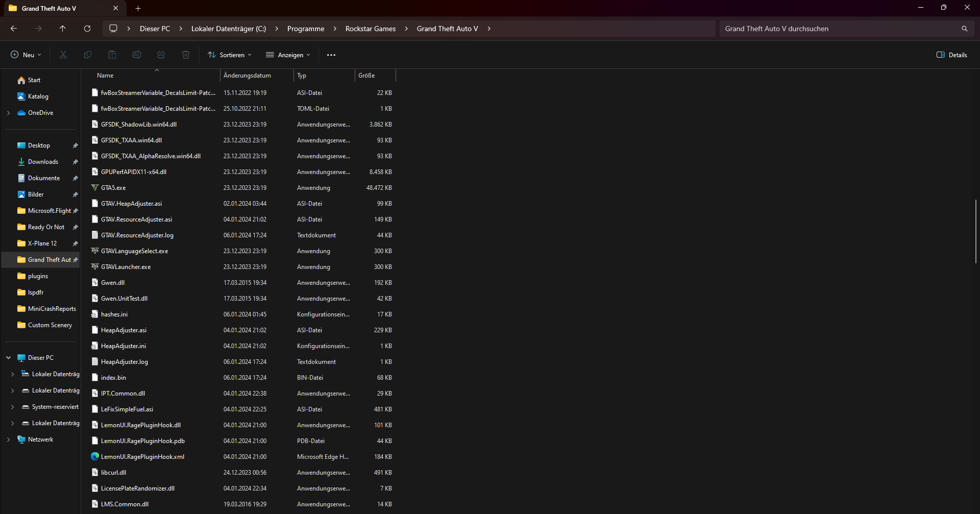The width and height of the screenshot is (980, 514).
Task: Click the Programme breadcrumb
Action: (x=306, y=29)
